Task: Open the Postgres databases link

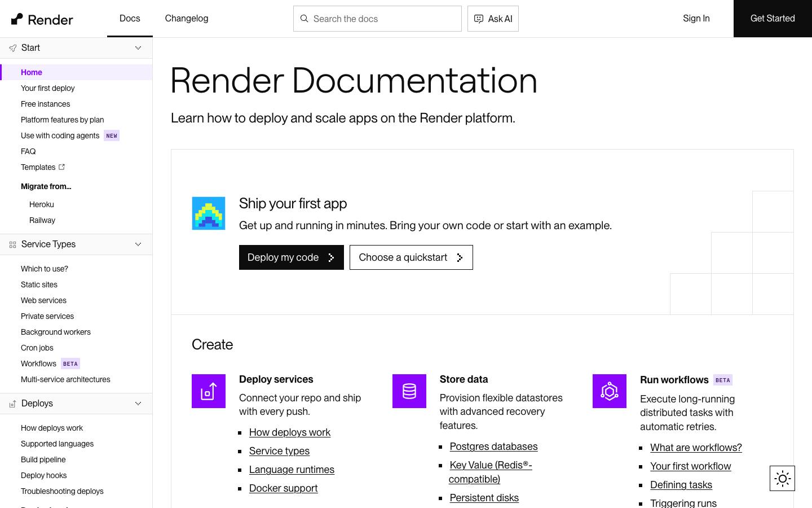Action: click(x=493, y=446)
